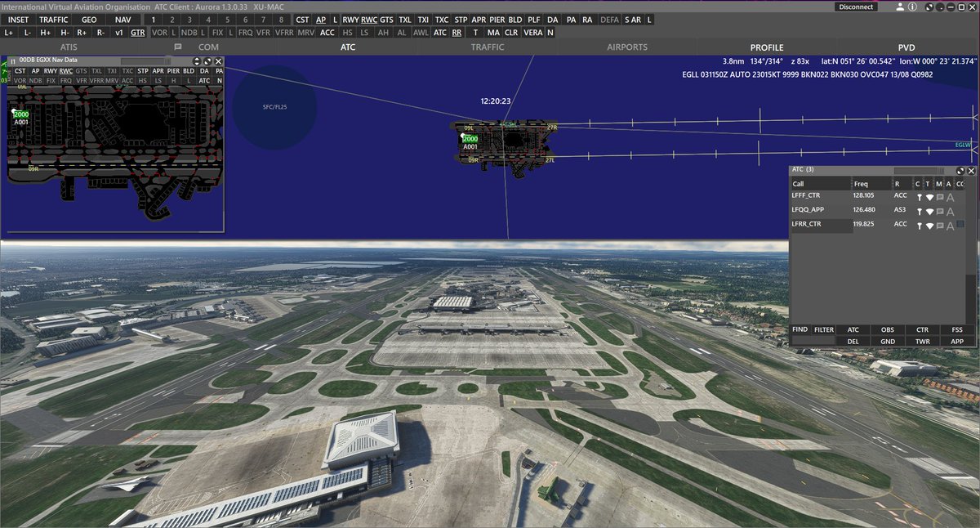Screen dimensions: 980x528
Task: Open the NAV menu
Action: [x=122, y=20]
